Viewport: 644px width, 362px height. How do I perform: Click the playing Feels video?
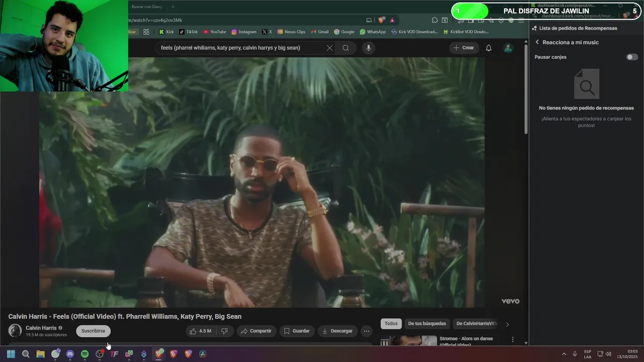click(x=262, y=182)
